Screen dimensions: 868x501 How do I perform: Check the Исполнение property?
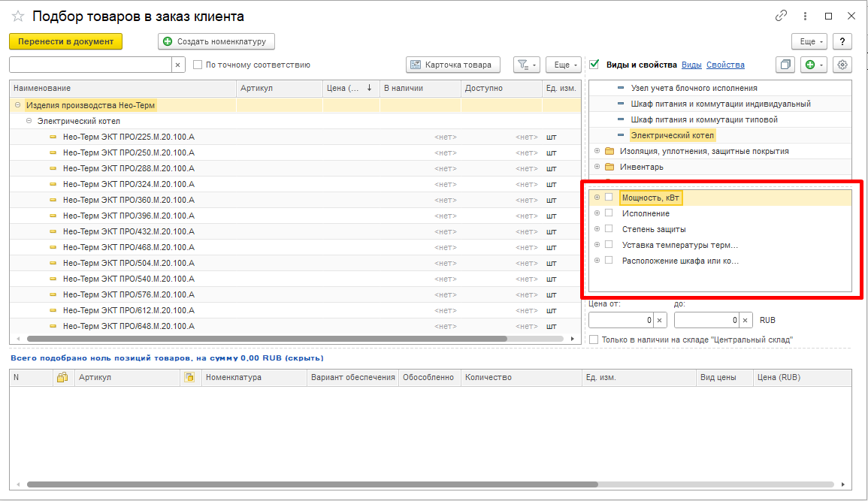609,213
